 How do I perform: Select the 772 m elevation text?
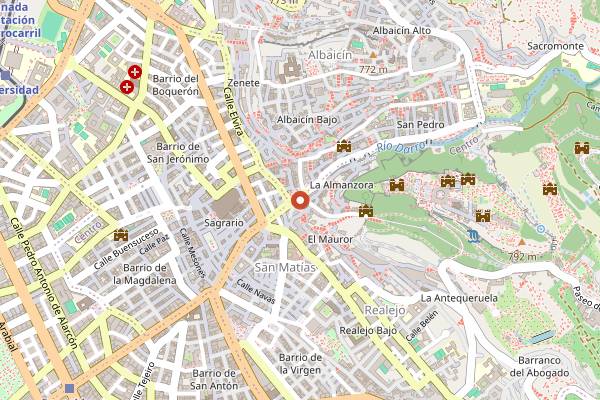click(373, 69)
